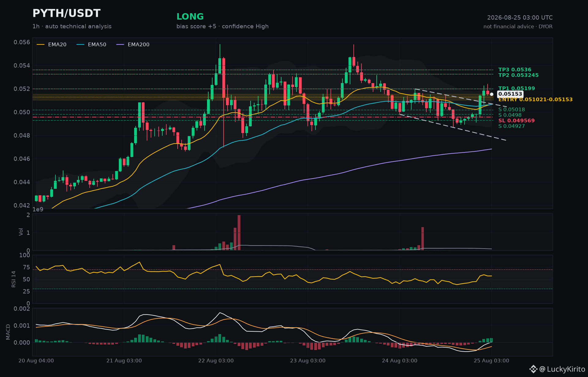The width and height of the screenshot is (588, 377).
Task: Select the 'not financial advice · DYOR' disclaimer
Action: click(518, 27)
